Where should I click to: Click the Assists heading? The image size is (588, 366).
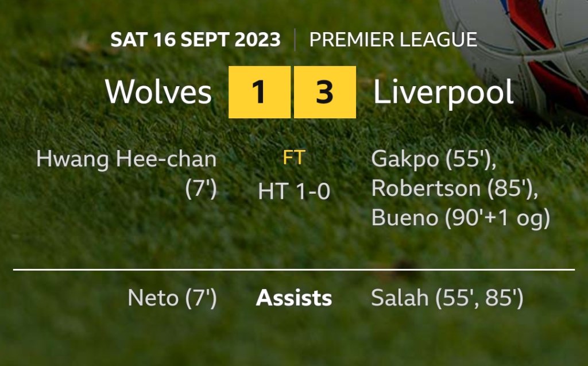(294, 298)
